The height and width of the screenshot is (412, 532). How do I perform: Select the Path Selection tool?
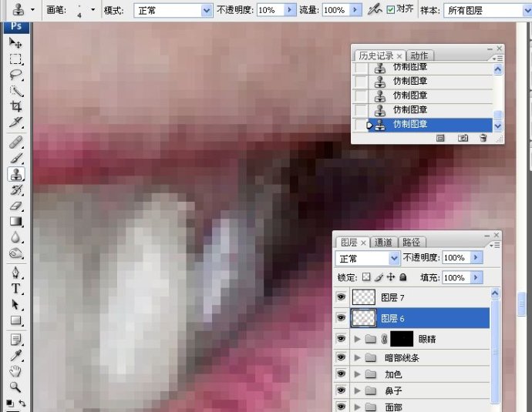click(15, 305)
